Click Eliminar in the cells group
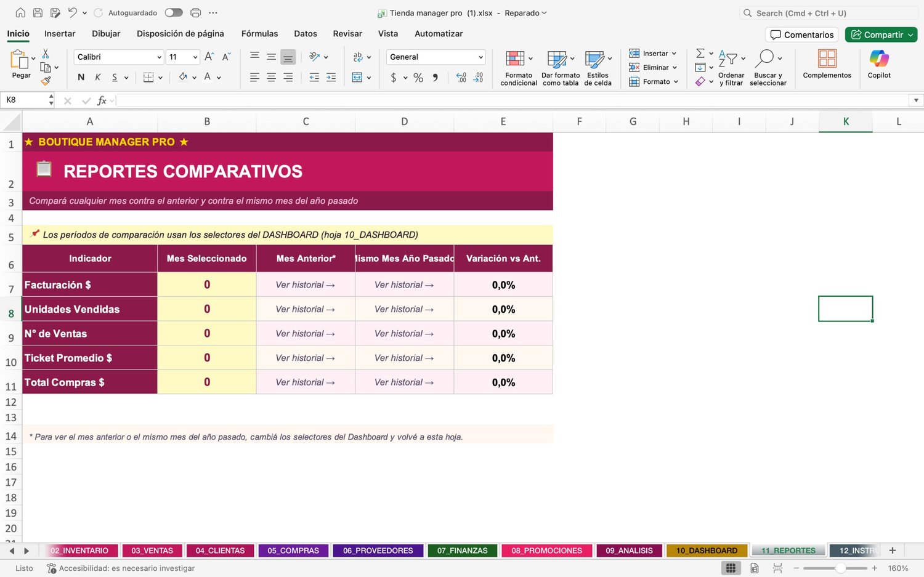 (653, 68)
